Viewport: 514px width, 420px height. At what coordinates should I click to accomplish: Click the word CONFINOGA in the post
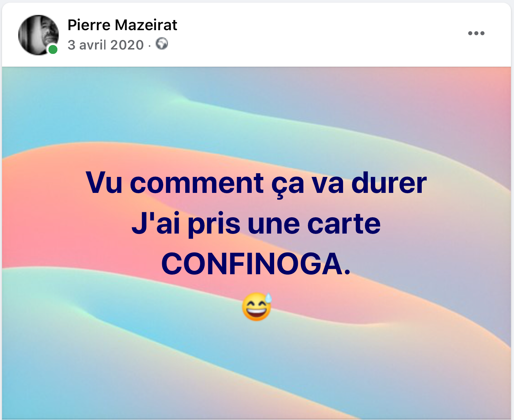256,264
